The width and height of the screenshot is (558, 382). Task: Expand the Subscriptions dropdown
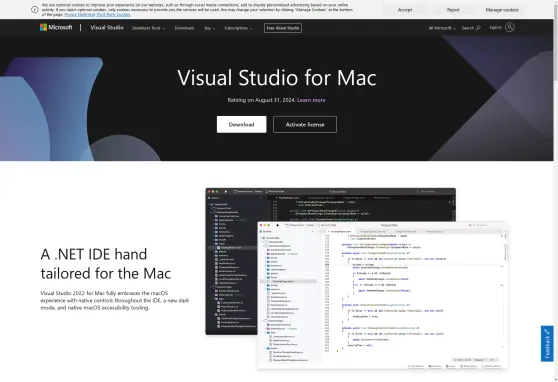point(238,28)
